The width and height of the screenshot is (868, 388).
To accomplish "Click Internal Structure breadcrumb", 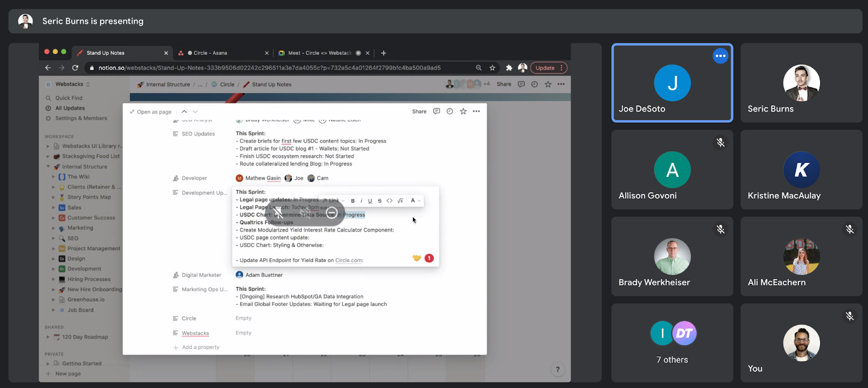I will point(163,85).
